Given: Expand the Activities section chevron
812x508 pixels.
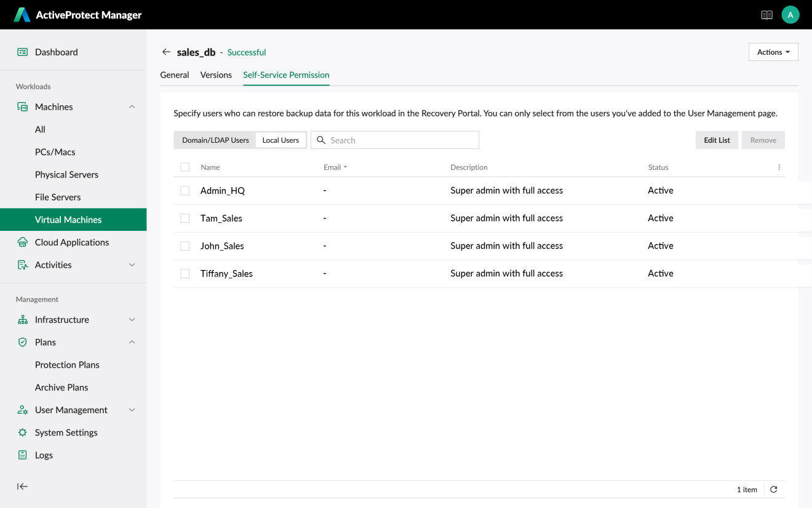Looking at the screenshot, I should click(x=132, y=265).
